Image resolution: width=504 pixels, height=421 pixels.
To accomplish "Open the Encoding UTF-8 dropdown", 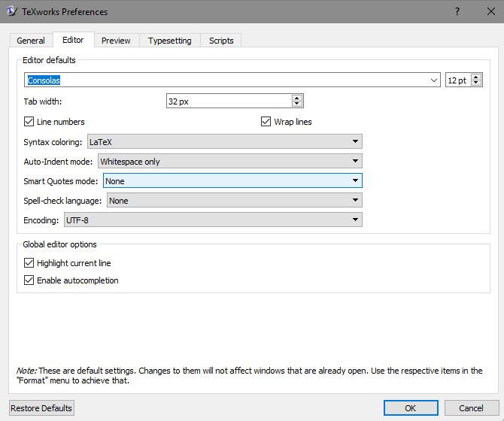I will (213, 220).
